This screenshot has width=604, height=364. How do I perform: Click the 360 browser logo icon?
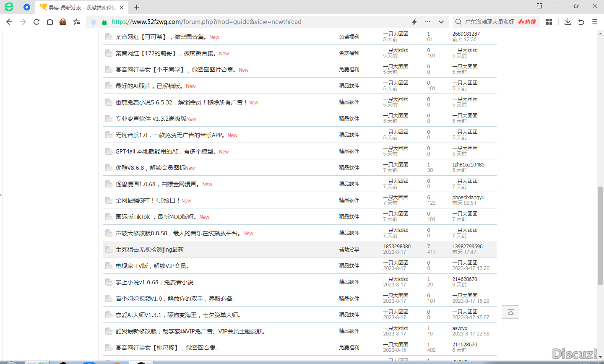(9, 7)
